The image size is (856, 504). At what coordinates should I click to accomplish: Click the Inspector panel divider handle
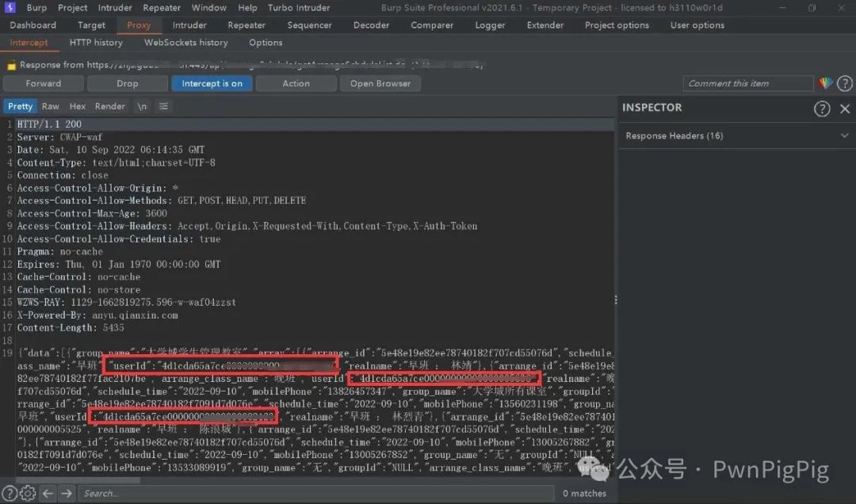[616, 300]
